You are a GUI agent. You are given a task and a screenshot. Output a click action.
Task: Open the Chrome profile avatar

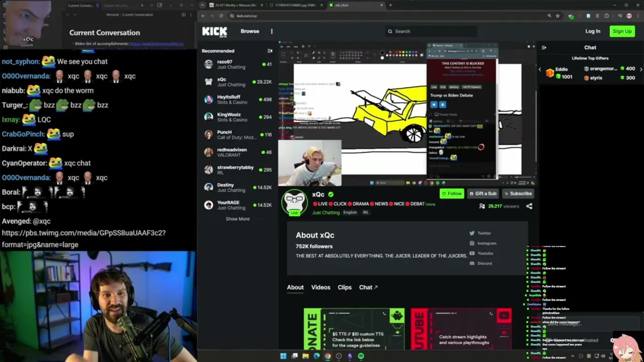coord(629,16)
